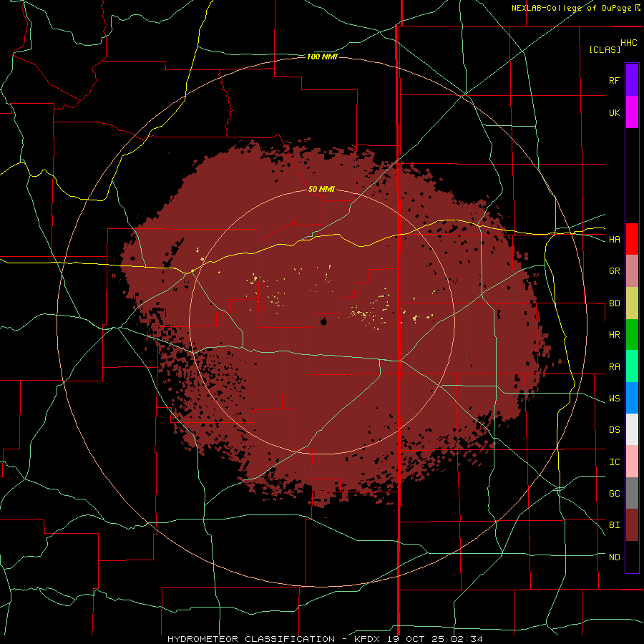Click the RA light-green legend swatch
This screenshot has height=644, width=644.
click(632, 366)
